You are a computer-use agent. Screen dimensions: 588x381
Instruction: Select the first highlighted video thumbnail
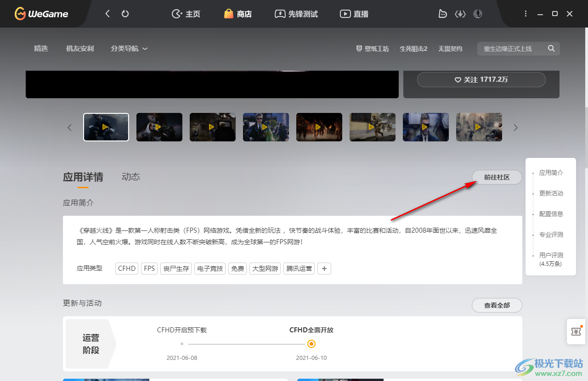tap(106, 127)
